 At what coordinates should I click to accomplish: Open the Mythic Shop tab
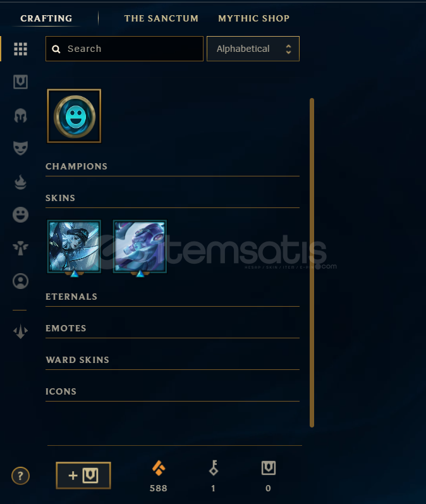254,18
